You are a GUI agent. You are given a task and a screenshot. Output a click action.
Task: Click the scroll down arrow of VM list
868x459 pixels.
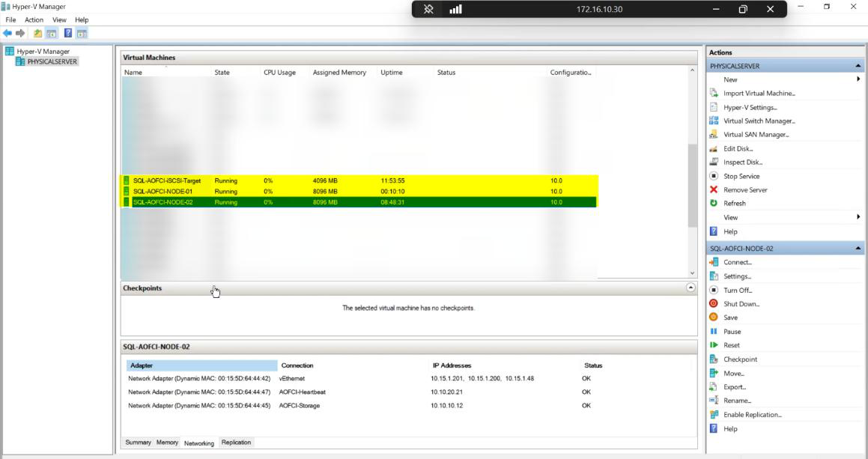click(x=692, y=273)
